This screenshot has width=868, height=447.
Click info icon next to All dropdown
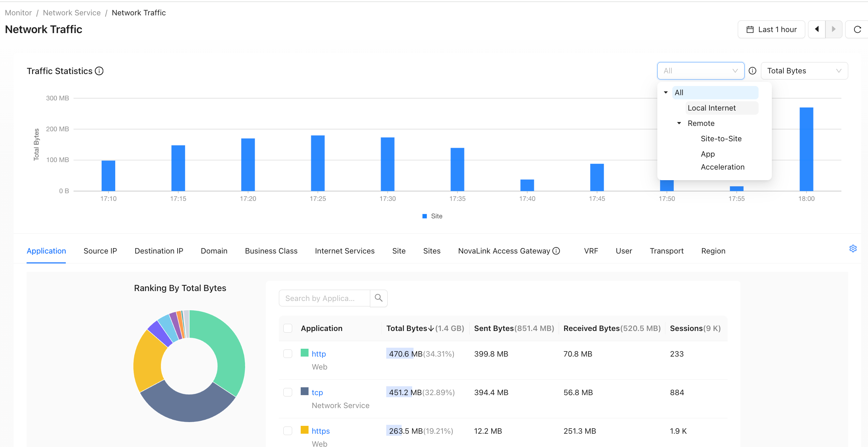tap(752, 71)
